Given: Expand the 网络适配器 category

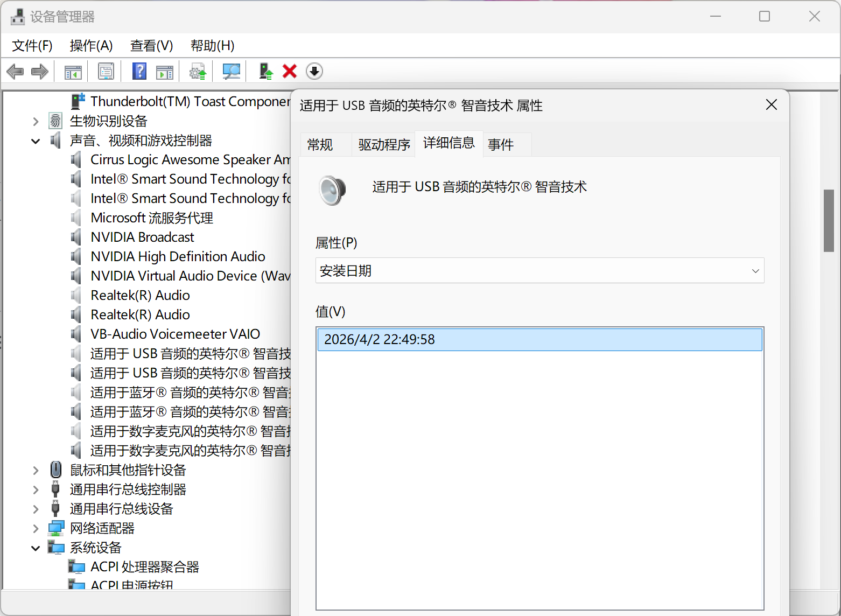Looking at the screenshot, I should coord(36,528).
